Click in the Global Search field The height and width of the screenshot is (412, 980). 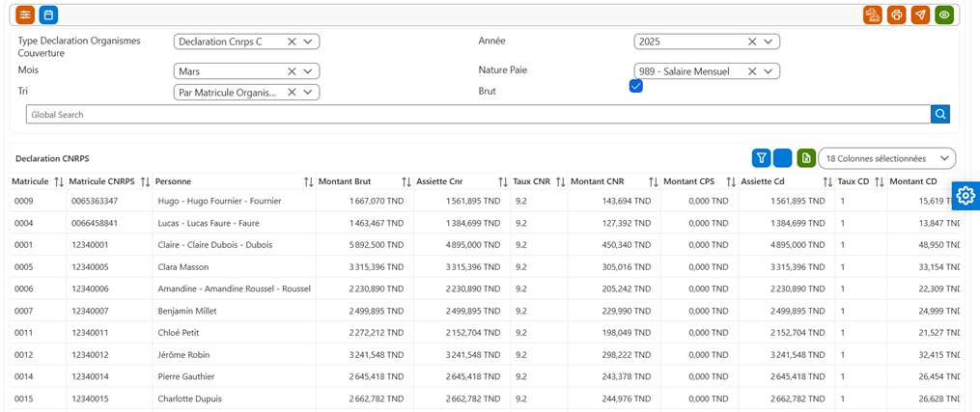[x=478, y=114]
